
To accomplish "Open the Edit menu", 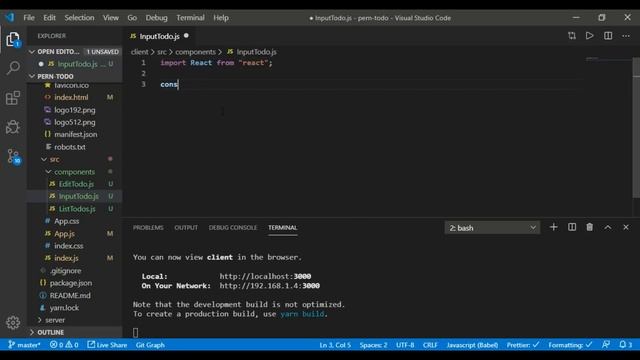I will [49, 18].
